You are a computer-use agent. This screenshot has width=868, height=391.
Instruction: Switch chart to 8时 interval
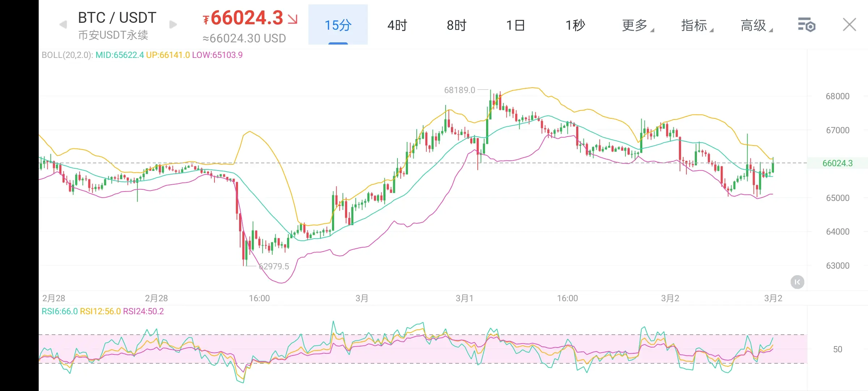tap(456, 25)
